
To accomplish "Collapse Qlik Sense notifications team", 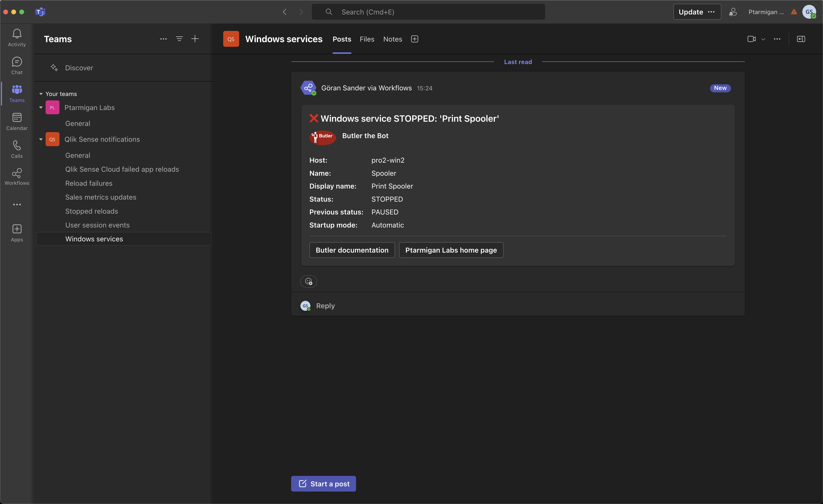I will click(41, 140).
